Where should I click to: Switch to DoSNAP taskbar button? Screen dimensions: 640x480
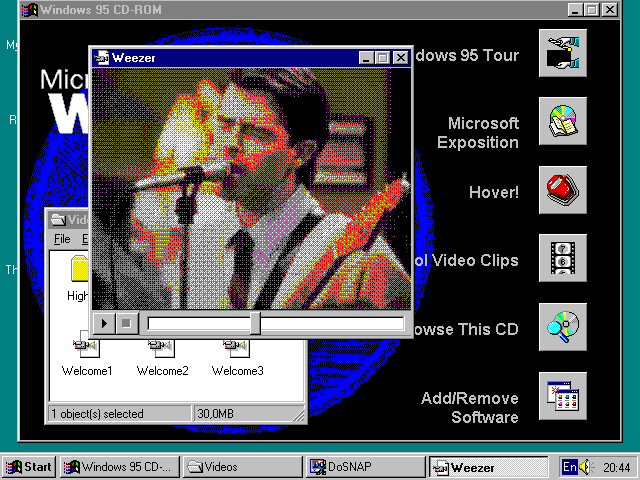[x=364, y=467]
